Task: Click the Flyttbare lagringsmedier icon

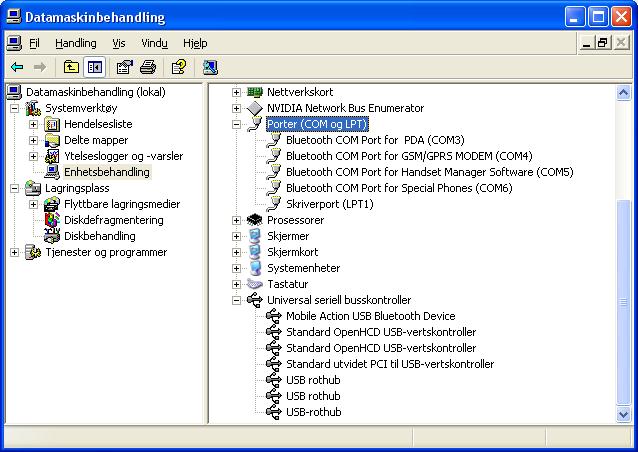Action: [52, 204]
